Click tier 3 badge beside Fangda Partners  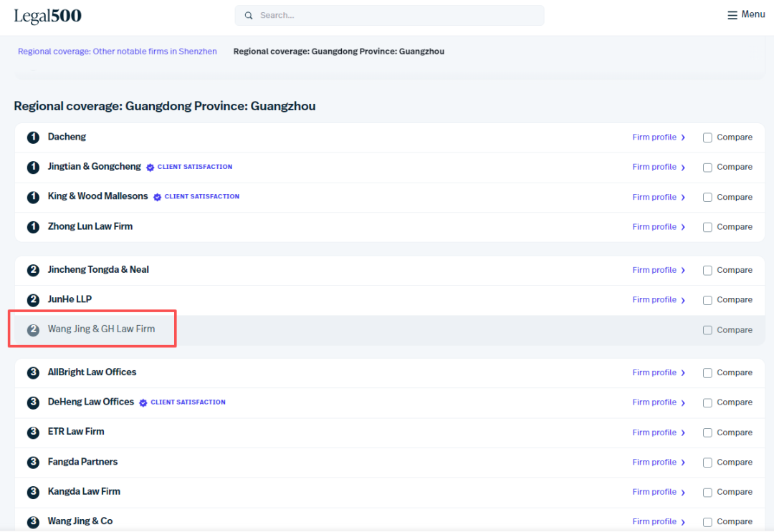33,462
